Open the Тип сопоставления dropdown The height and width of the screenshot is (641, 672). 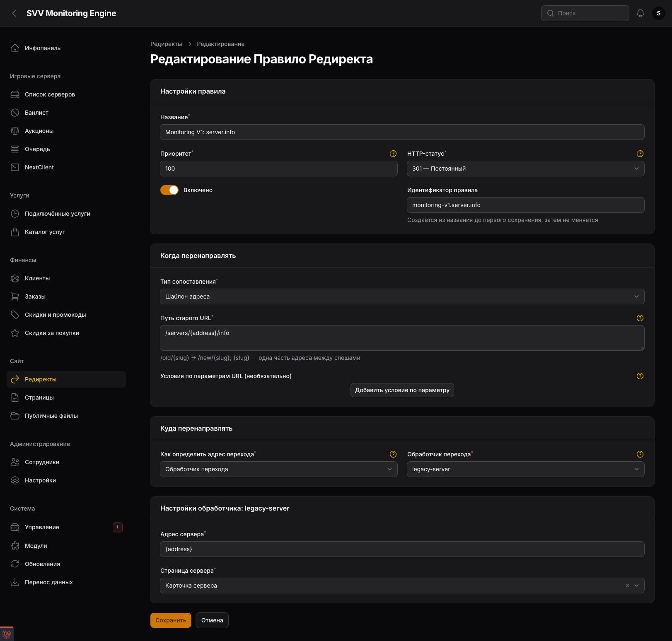click(x=402, y=296)
